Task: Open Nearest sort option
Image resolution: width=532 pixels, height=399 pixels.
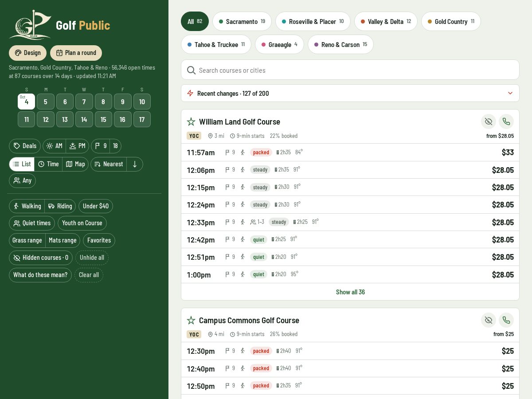Action: coord(109,164)
